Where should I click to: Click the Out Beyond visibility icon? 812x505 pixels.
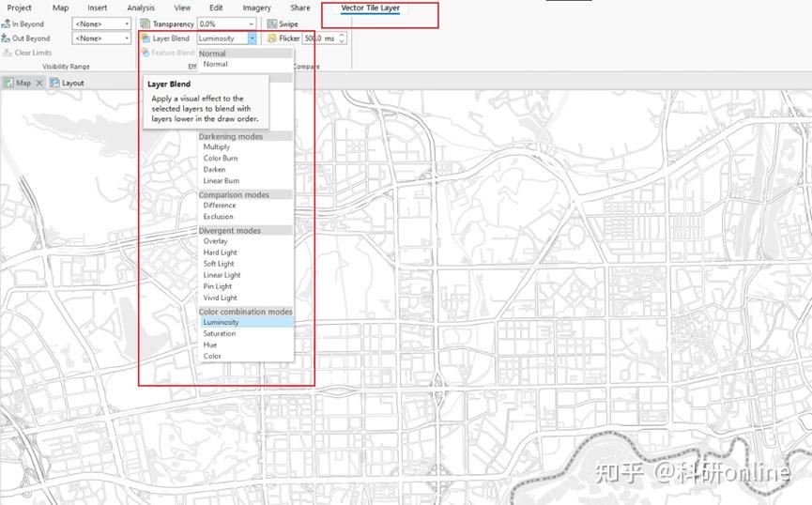[6, 38]
